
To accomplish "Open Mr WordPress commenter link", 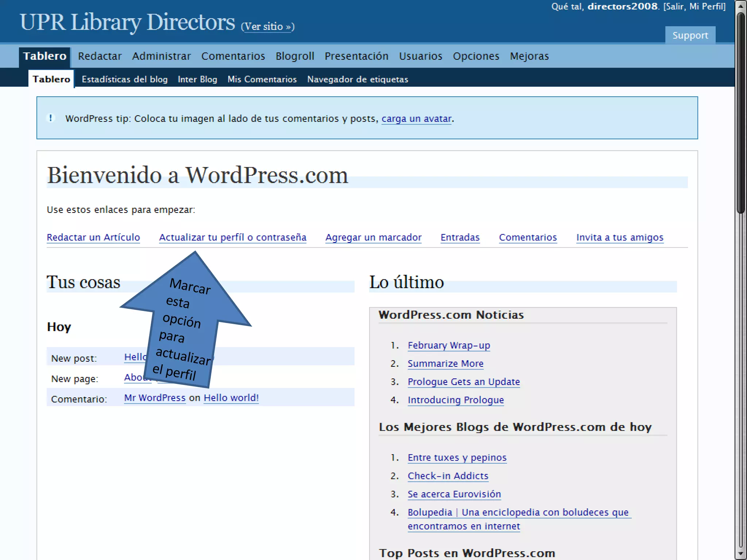I will (x=155, y=398).
